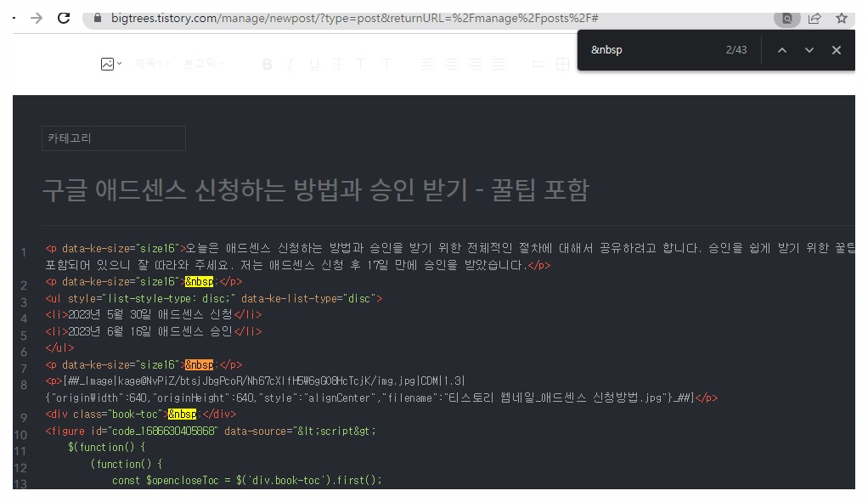Bookmark this page with the star
Viewport: 868px width, 502px height.
point(842,19)
